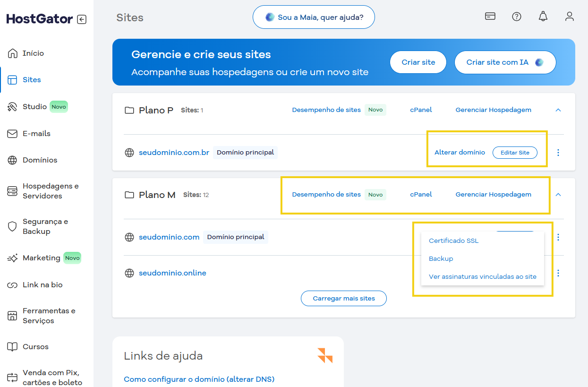
Task: Click Carregar mais sites button
Action: pyautogui.click(x=344, y=298)
